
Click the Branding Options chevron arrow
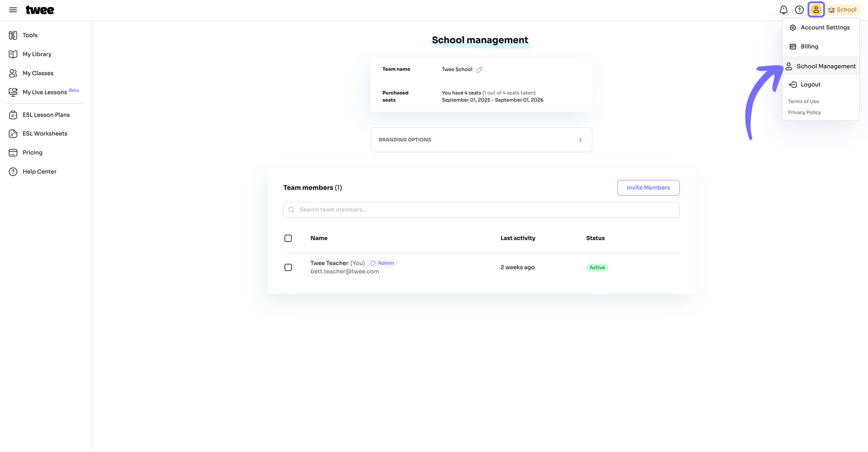coord(580,140)
